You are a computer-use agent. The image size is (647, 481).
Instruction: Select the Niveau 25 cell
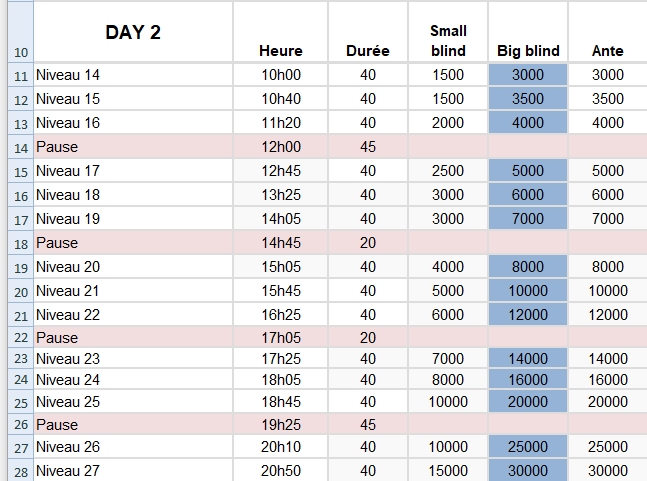[x=133, y=401]
